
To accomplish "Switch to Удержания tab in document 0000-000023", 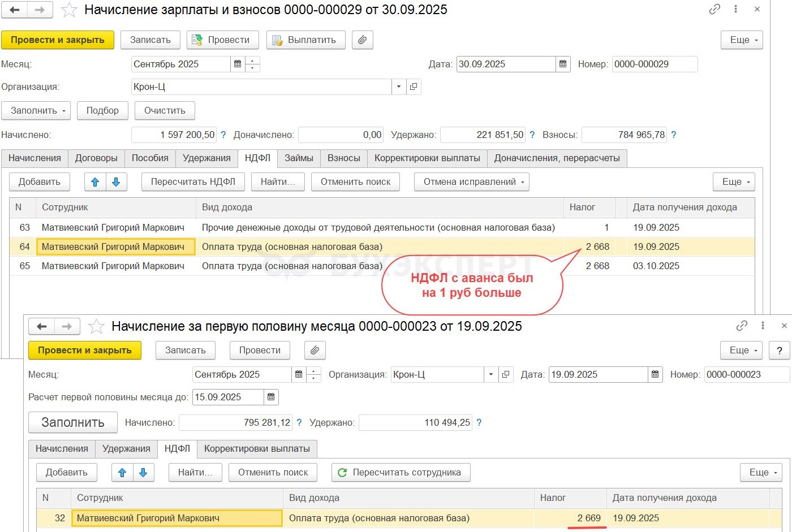I will [x=126, y=449].
